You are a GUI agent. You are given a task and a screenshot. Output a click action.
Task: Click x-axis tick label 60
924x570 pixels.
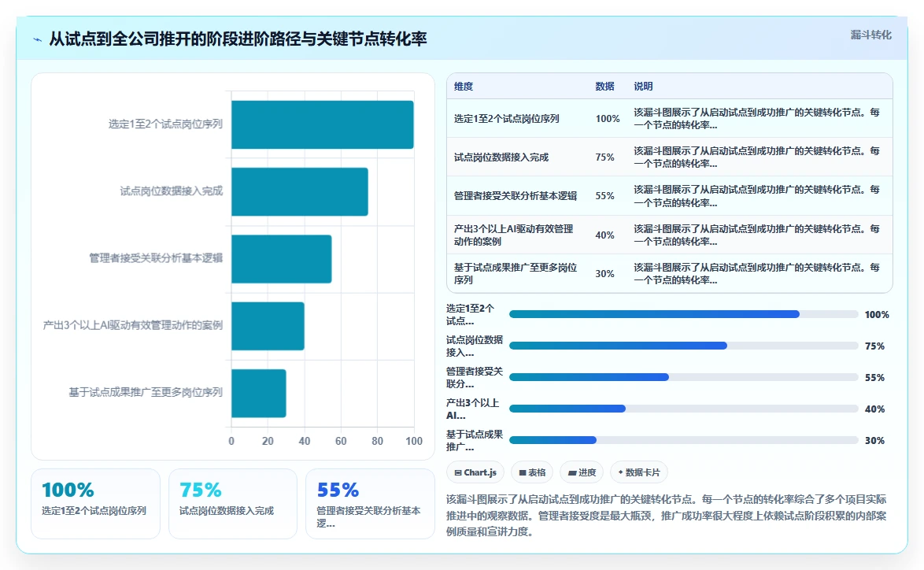click(341, 441)
